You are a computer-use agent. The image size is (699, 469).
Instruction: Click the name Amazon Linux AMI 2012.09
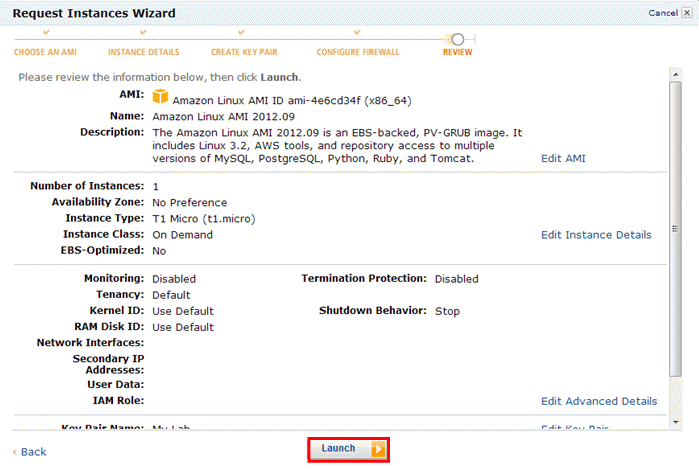click(x=223, y=117)
